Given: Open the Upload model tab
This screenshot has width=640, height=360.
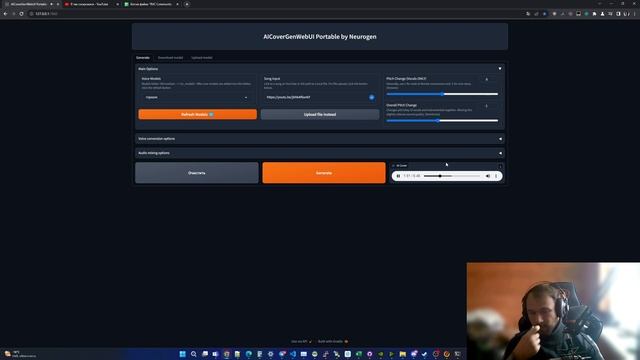Looking at the screenshot, I should (x=202, y=58).
